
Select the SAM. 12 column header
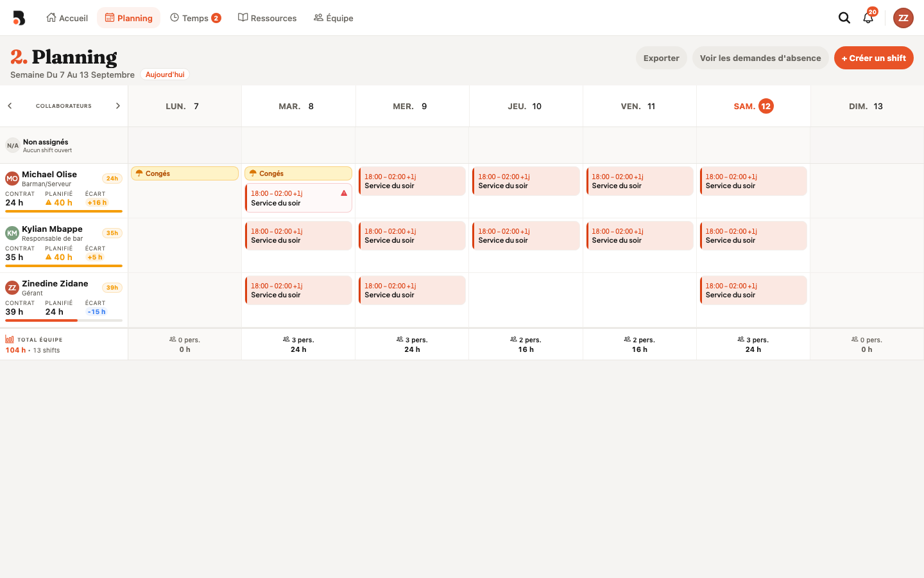pyautogui.click(x=753, y=106)
